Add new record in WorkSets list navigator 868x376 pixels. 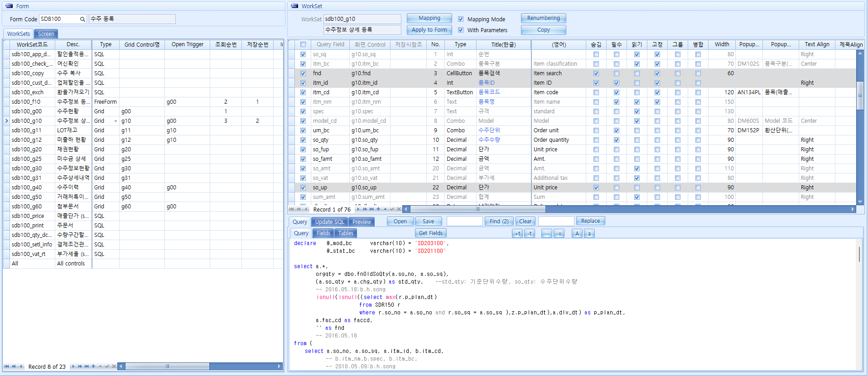[93, 366]
